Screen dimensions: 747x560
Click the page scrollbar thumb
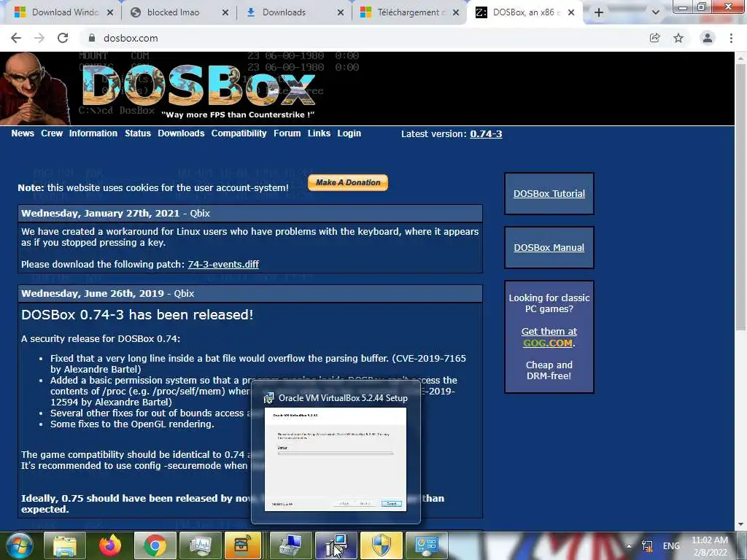pyautogui.click(x=740, y=196)
